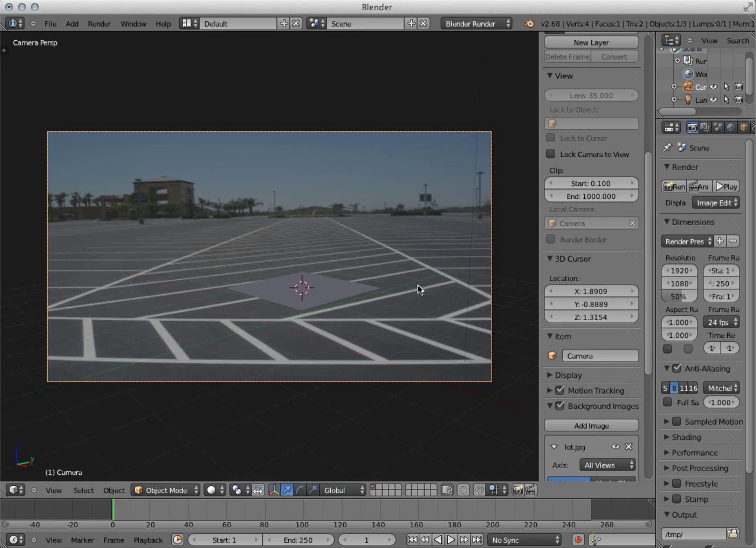Click the Add Image button
This screenshot has width=756, height=548.
coord(591,426)
